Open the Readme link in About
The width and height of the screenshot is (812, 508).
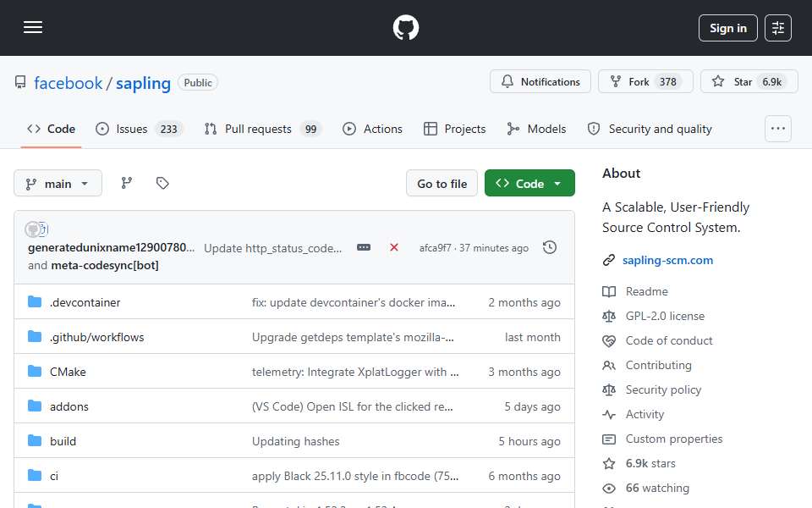point(646,291)
